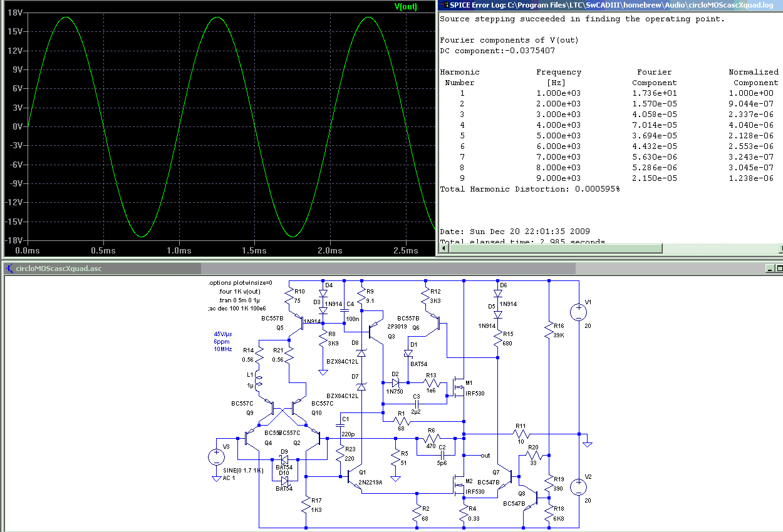Screen dimensions: 783x532
Task: Select the V1 voltage source symbol
Action: click(x=579, y=312)
